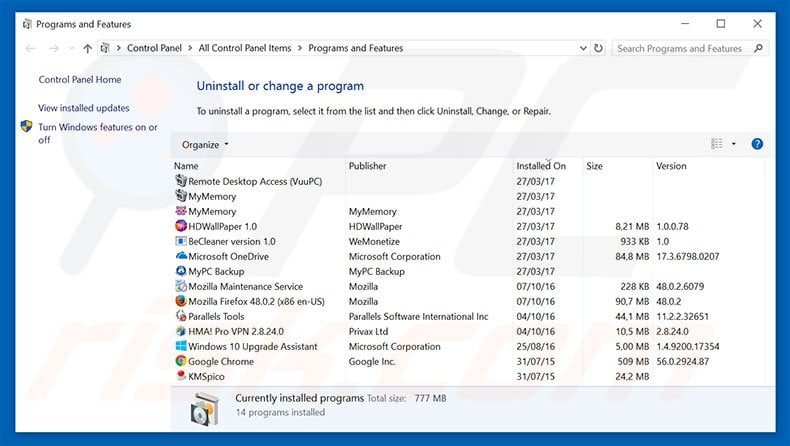Select the BeCleaner version 1.0 entry

pos(232,241)
